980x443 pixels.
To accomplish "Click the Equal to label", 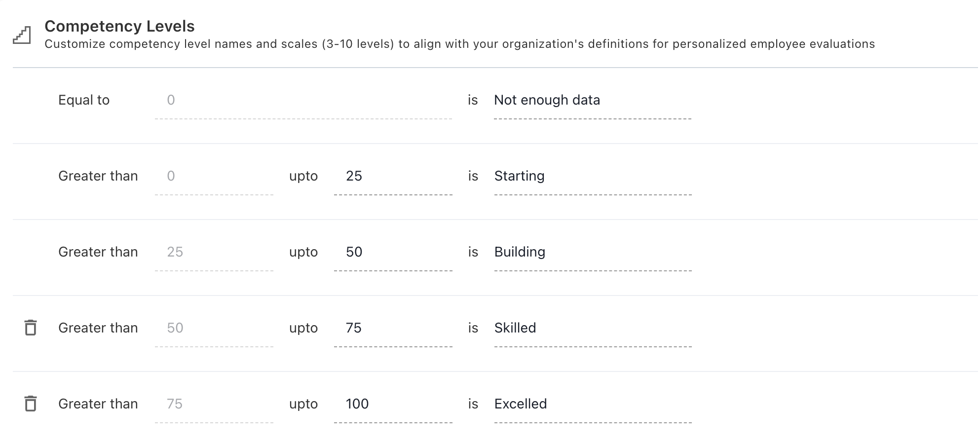I will click(x=84, y=100).
